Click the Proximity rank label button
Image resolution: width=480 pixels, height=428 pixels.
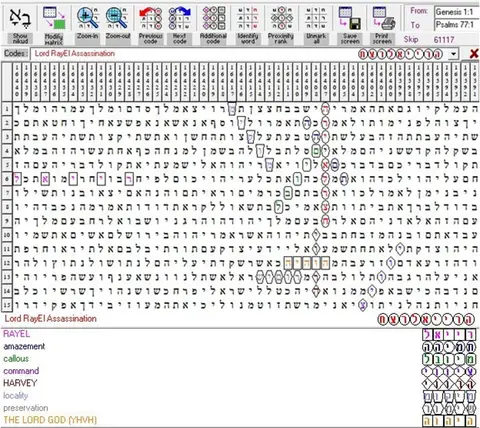pyautogui.click(x=281, y=39)
